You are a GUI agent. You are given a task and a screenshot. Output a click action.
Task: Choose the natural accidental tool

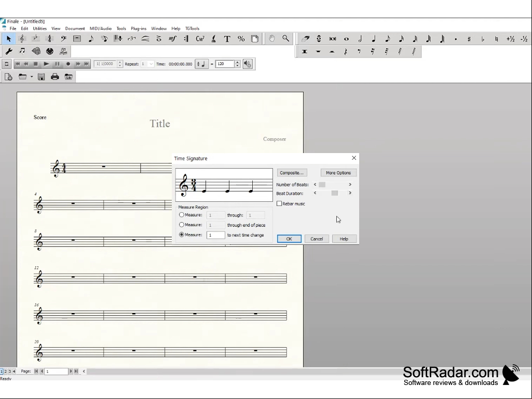pos(496,39)
